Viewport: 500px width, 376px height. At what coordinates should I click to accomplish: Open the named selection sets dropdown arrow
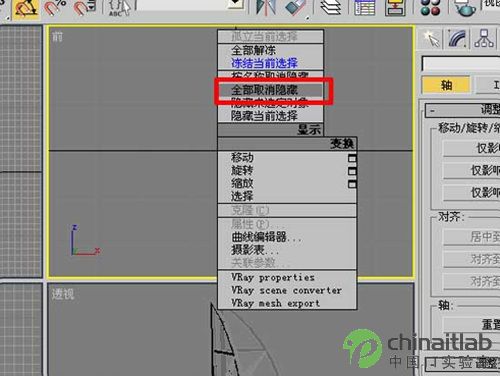coord(236,3)
